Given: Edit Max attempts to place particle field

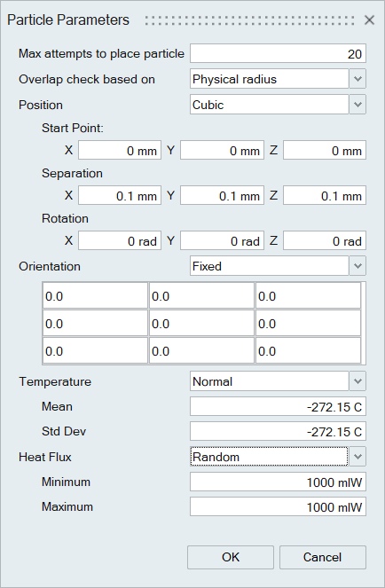Looking at the screenshot, I should point(278,53).
